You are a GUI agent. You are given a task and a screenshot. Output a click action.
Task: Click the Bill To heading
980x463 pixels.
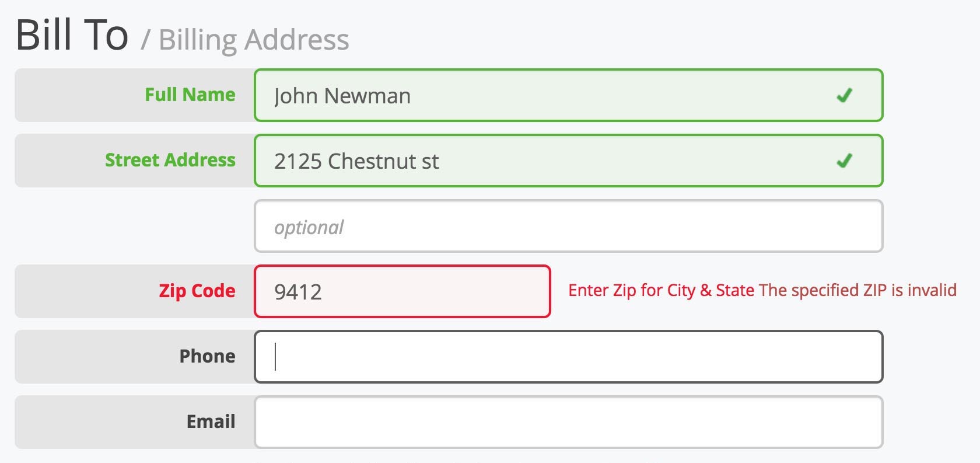(72, 35)
